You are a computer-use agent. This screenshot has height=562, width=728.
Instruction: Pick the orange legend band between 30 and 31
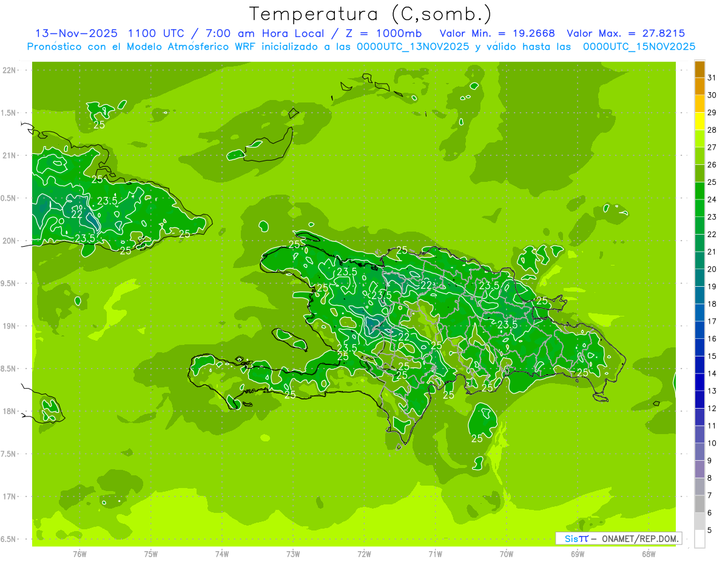coord(699,87)
